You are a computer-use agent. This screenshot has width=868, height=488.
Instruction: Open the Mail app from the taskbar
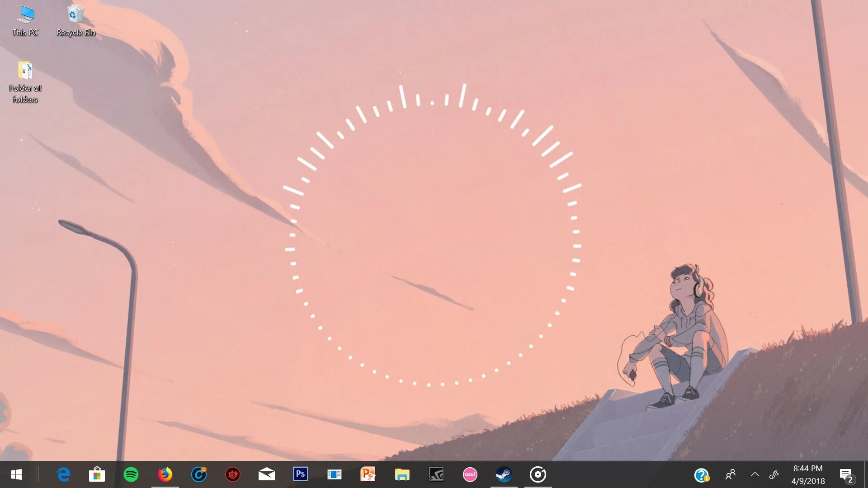[267, 474]
